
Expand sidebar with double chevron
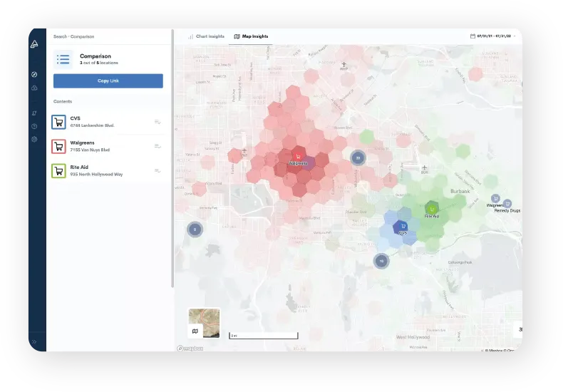click(x=34, y=341)
